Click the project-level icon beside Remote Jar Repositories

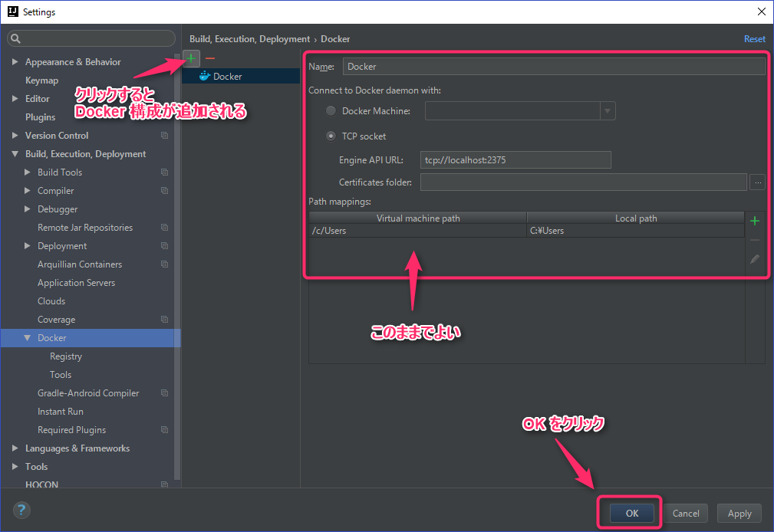[x=164, y=228]
